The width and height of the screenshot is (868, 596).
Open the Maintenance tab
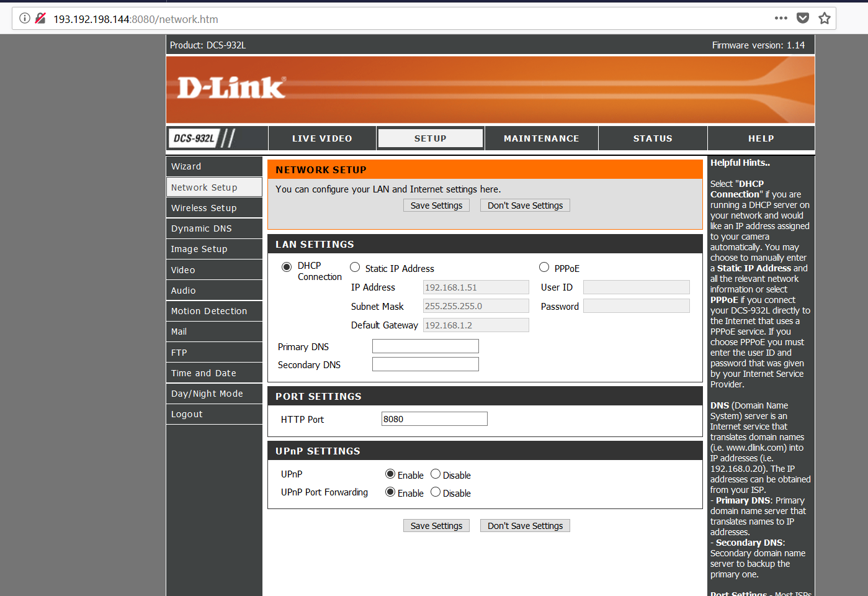coord(542,138)
